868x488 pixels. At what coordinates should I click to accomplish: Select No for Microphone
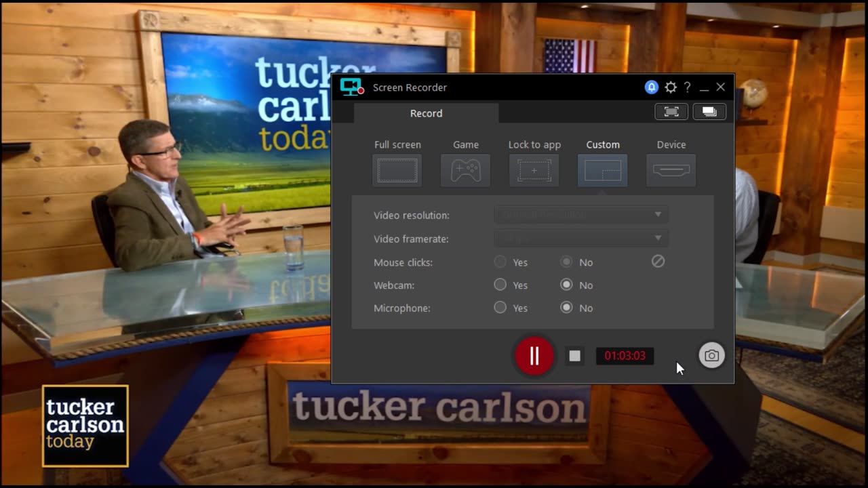[x=566, y=308]
